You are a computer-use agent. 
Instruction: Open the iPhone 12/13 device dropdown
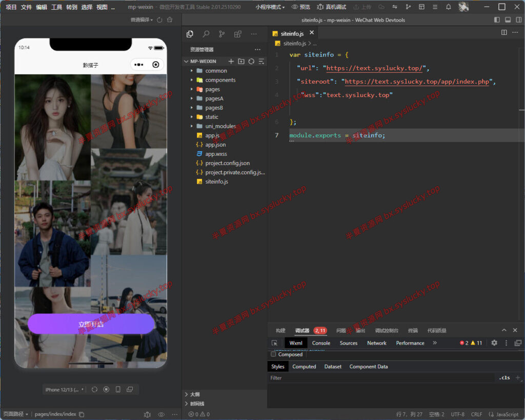pos(64,390)
